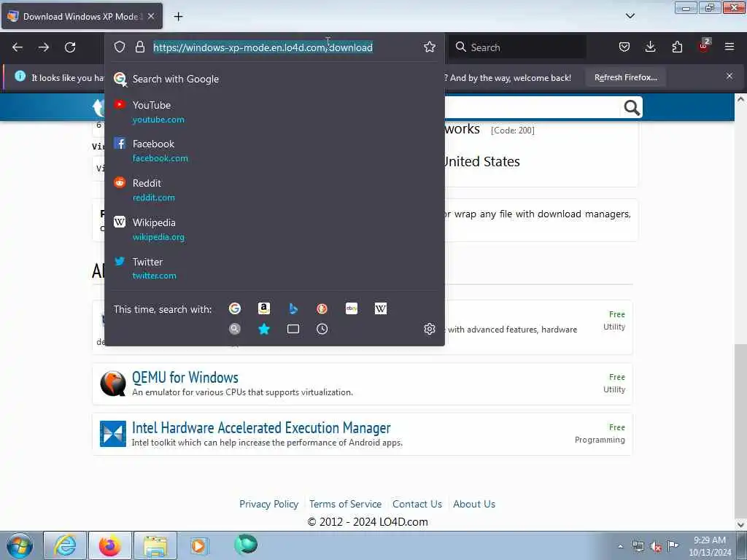The height and width of the screenshot is (560, 747).
Task: Go forward one page
Action: click(x=44, y=47)
